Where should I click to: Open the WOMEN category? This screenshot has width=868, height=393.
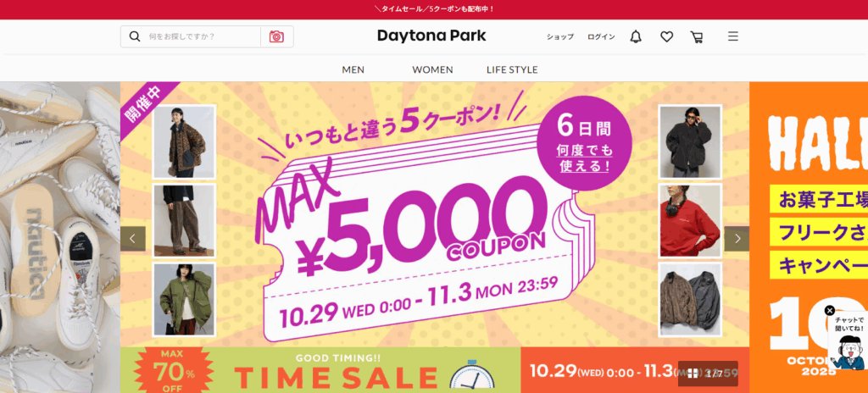pyautogui.click(x=432, y=69)
